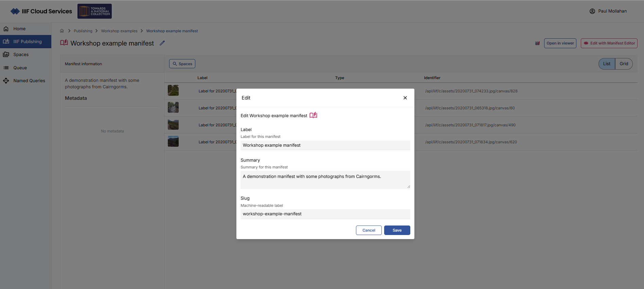Image resolution: width=644 pixels, height=289 pixels.
Task: Click the user account icon for Paul Mollahan
Action: coord(592,11)
